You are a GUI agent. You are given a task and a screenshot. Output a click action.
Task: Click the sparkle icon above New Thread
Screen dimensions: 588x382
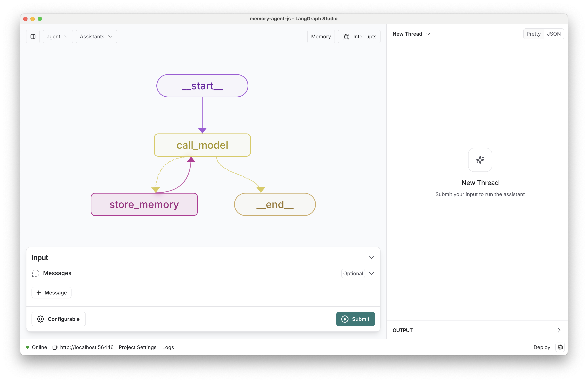[480, 160]
